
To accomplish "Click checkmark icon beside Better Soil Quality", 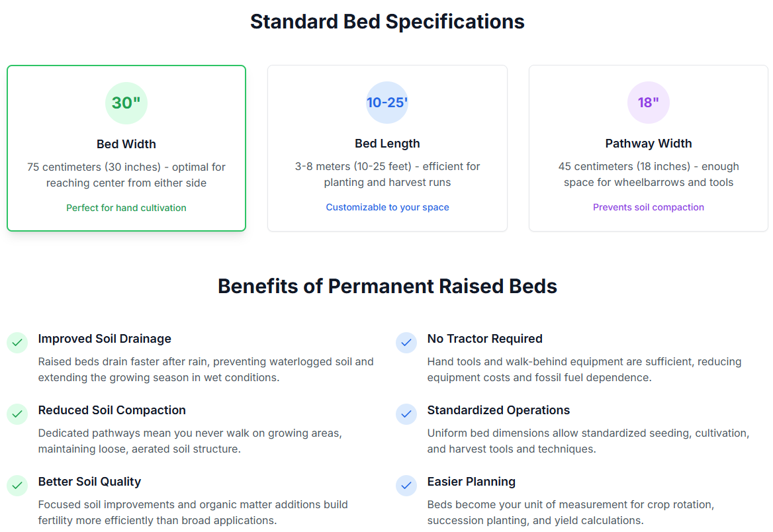I will [17, 486].
